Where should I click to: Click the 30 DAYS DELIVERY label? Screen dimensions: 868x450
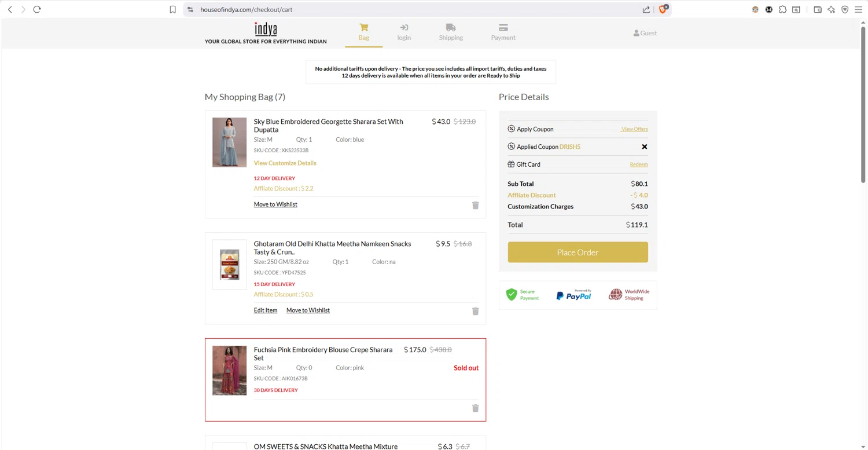275,390
